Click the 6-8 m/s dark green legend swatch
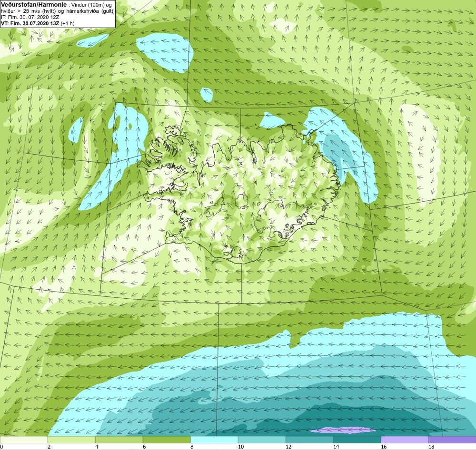The image size is (476, 450). (167, 440)
